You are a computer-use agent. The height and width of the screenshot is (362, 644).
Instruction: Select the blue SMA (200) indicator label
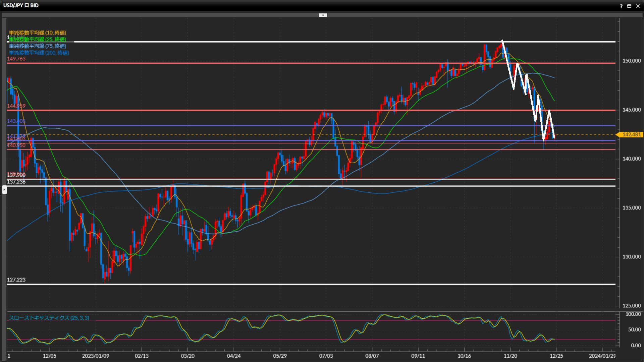[x=39, y=53]
